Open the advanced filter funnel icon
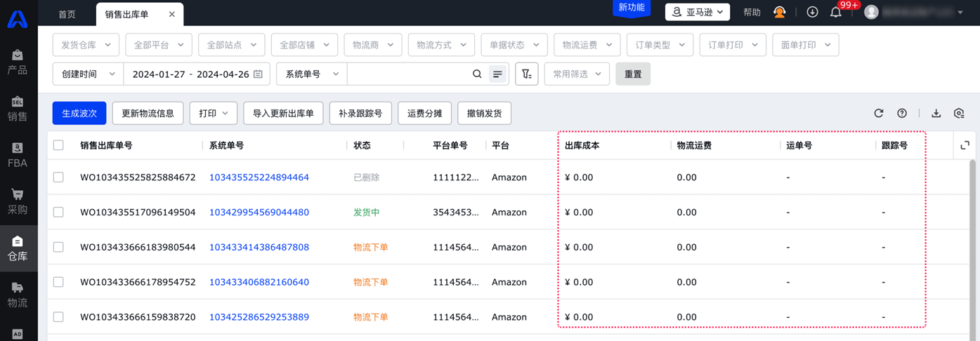Image resolution: width=980 pixels, height=341 pixels. click(x=526, y=74)
